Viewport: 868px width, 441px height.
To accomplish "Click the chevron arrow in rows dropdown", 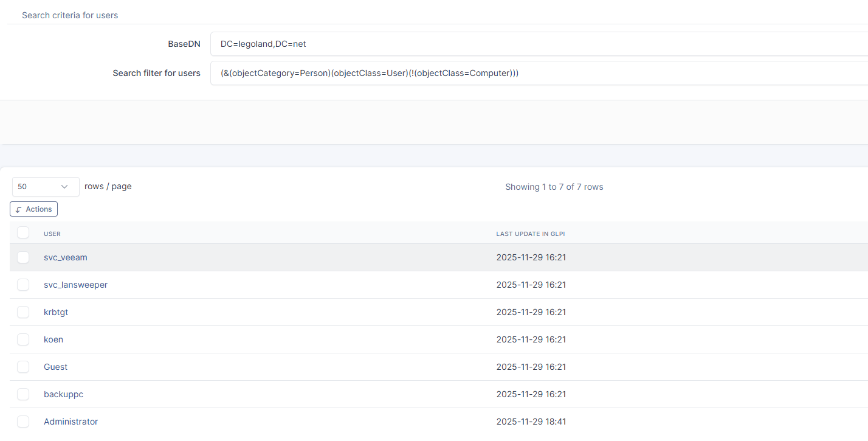I will tap(64, 187).
